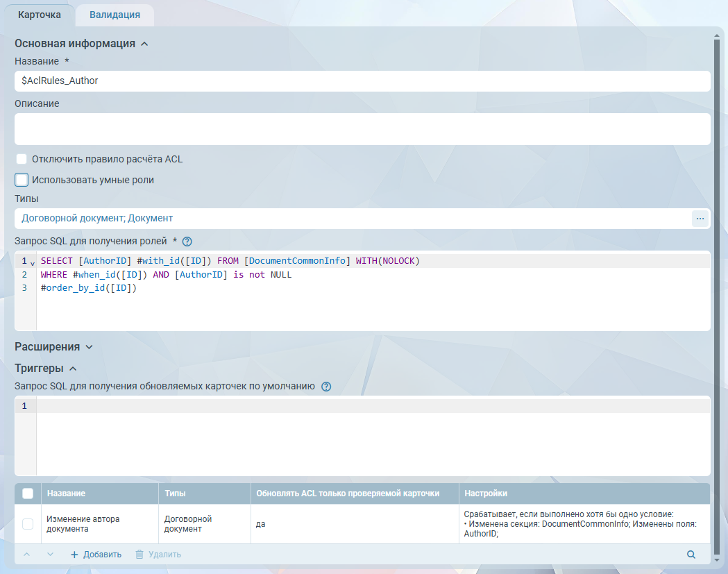Collapse the 'Основная информация' section
The width and height of the screenshot is (728, 574).
[x=144, y=44]
